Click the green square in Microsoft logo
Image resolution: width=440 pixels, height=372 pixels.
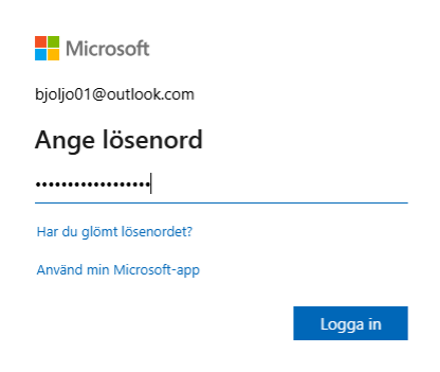tap(54, 42)
